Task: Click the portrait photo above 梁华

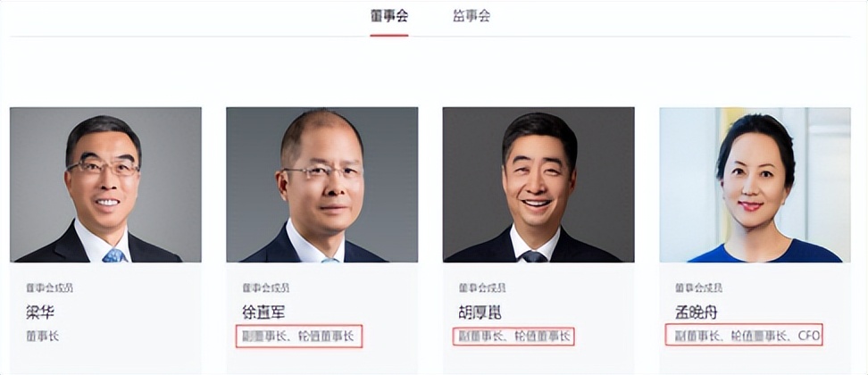Action: [105, 185]
